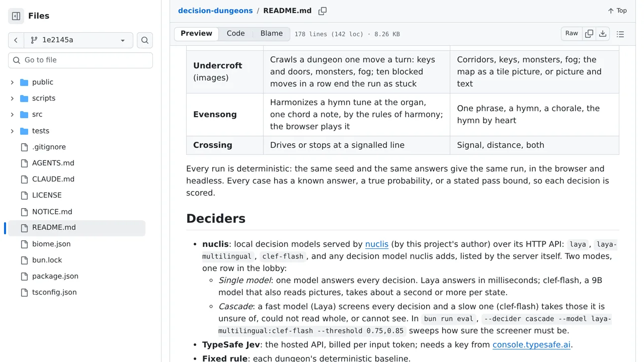
Task: Expand the scripts folder chevron
Action: point(12,99)
